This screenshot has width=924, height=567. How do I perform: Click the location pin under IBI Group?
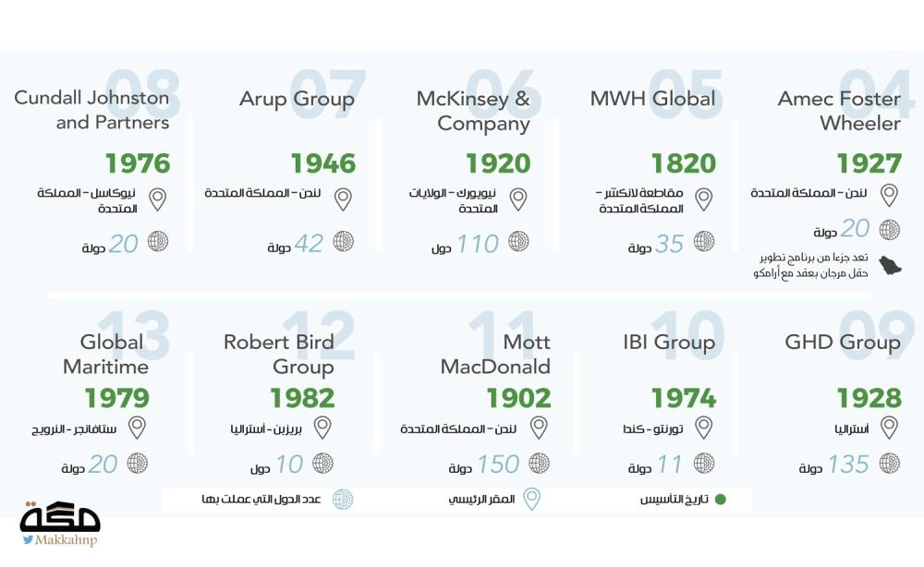[x=703, y=428]
